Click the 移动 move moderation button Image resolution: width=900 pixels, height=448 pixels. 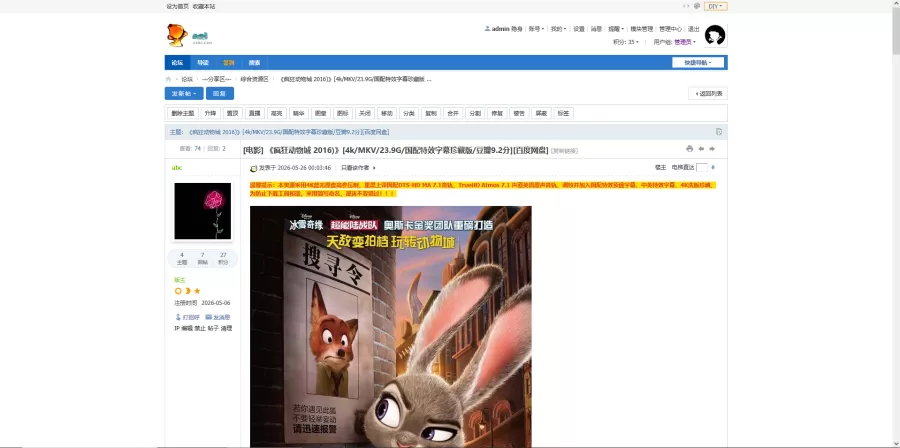387,114
